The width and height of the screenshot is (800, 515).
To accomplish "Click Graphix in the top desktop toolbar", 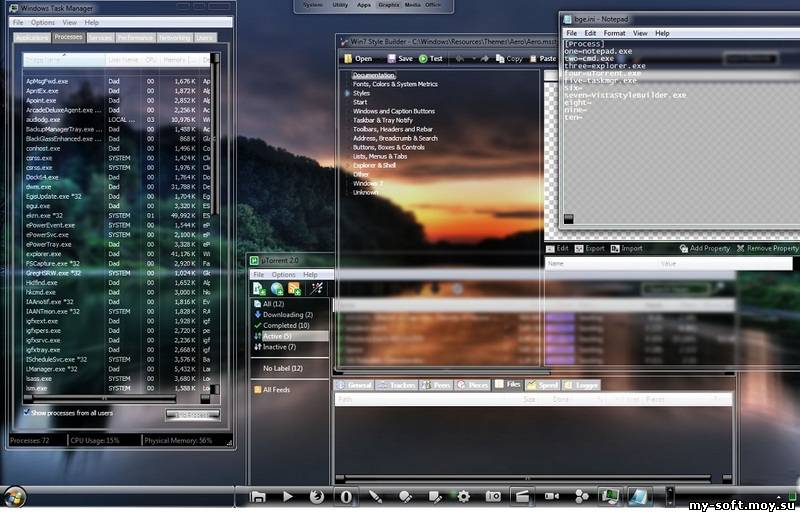I will point(389,5).
